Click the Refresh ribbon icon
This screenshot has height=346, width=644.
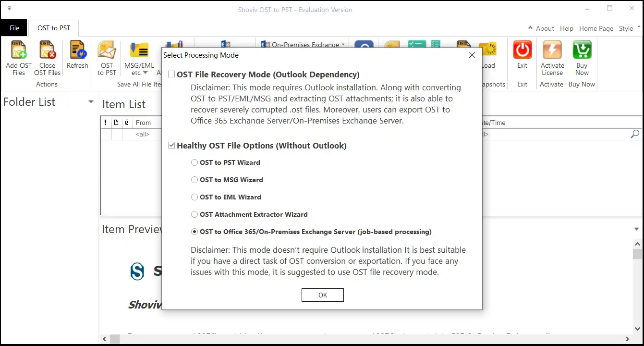(77, 50)
